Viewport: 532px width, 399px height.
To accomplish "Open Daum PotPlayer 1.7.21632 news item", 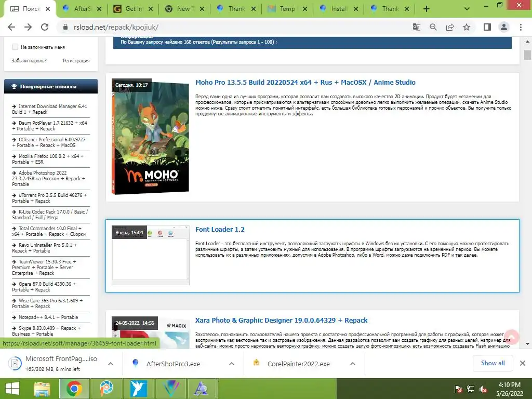I will (x=50, y=126).
